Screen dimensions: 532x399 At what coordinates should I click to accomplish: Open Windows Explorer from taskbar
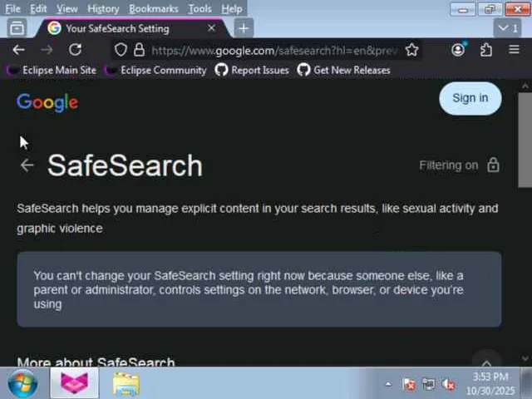[126, 384]
